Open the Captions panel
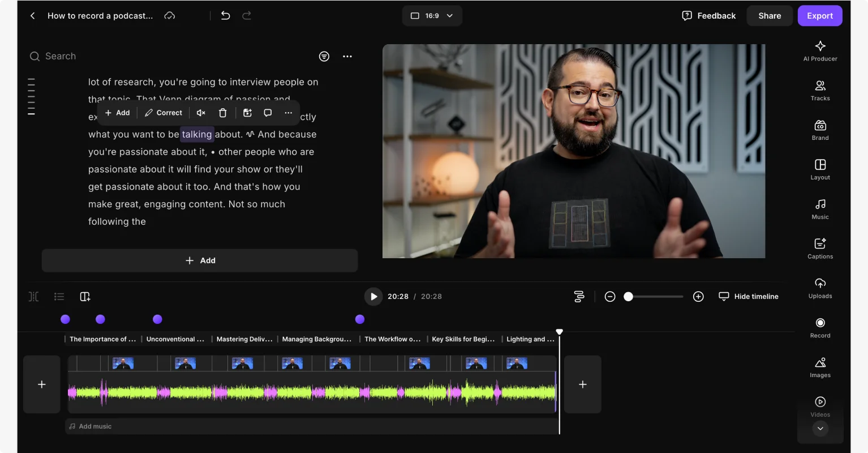The width and height of the screenshot is (868, 453). coord(819,248)
